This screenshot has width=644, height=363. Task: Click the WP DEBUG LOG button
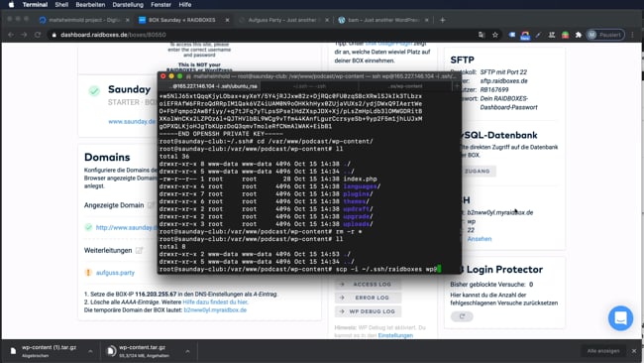click(368, 311)
